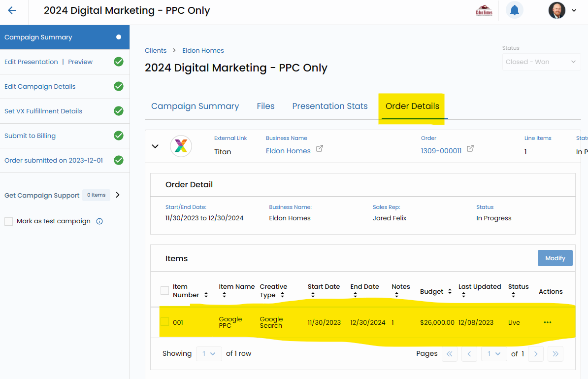The height and width of the screenshot is (379, 588).
Task: Click the info icon beside test campaign
Action: pyautogui.click(x=99, y=221)
